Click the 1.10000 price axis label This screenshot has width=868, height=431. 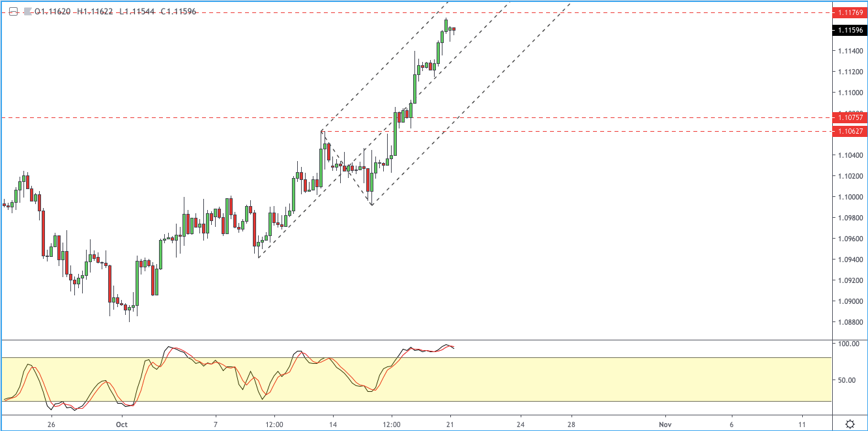(851, 197)
